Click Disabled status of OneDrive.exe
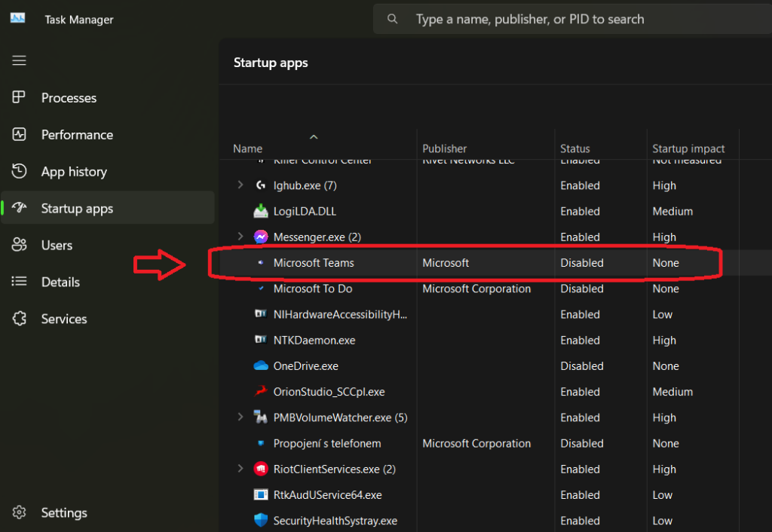The image size is (772, 532). pos(581,365)
